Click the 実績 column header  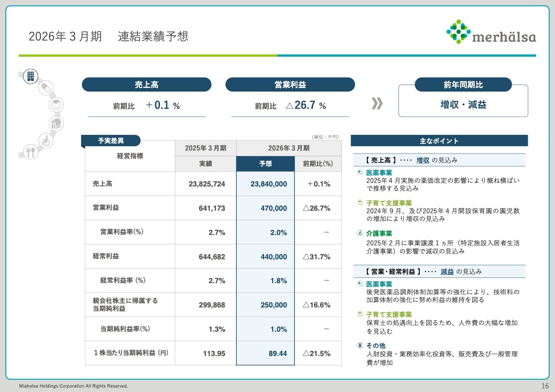[x=206, y=164]
